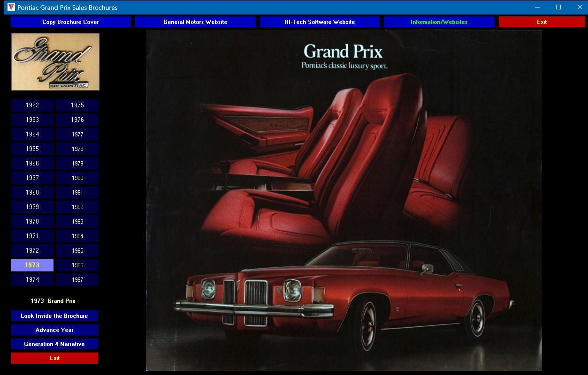Screen dimensions: 588x375
Task: Click the 1973 Grand Prix brochure cover image
Action: coord(344,201)
